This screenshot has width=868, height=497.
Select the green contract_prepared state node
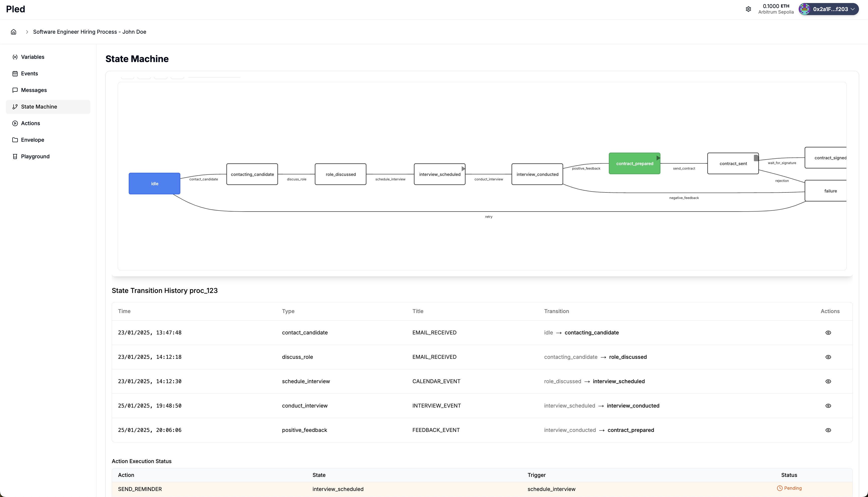634,164
